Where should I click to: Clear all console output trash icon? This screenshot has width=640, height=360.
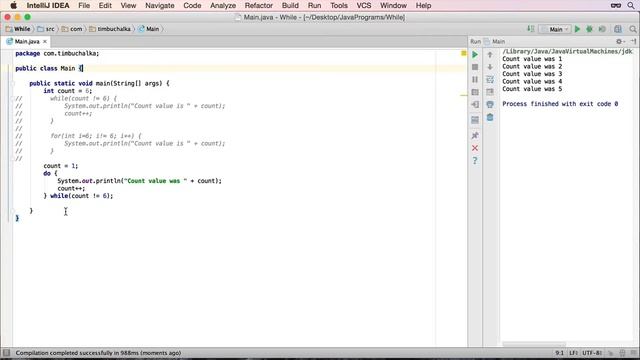point(490,118)
